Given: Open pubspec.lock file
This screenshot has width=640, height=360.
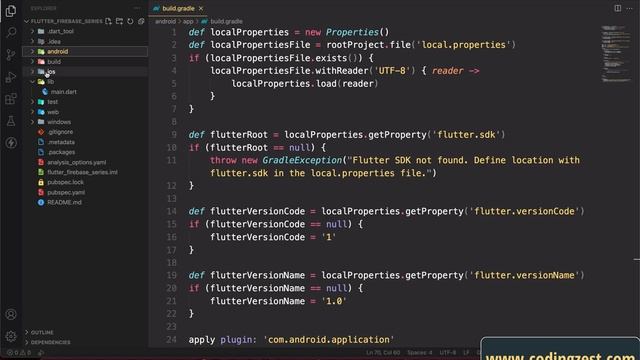Looking at the screenshot, I should (x=65, y=182).
